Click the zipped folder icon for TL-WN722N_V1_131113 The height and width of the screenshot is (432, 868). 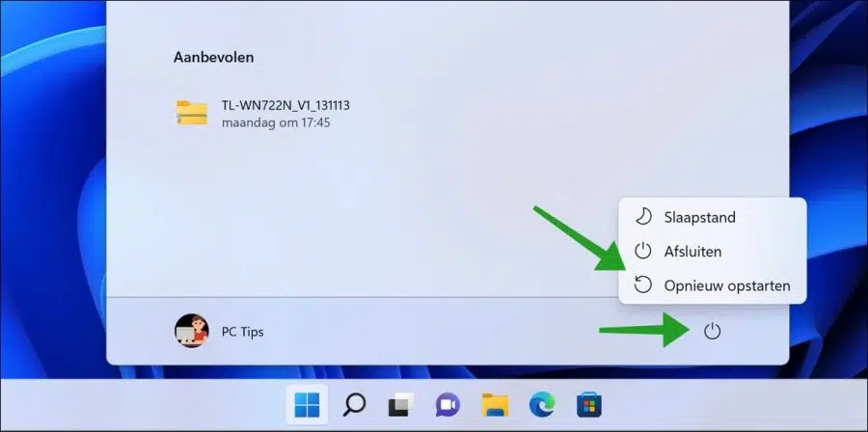[192, 113]
